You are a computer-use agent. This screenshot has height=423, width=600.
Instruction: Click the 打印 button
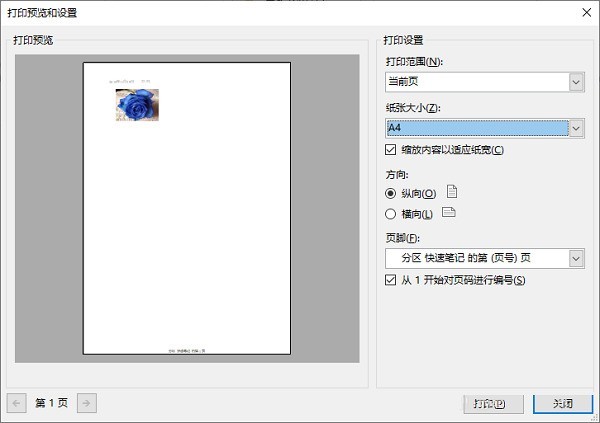(x=493, y=404)
